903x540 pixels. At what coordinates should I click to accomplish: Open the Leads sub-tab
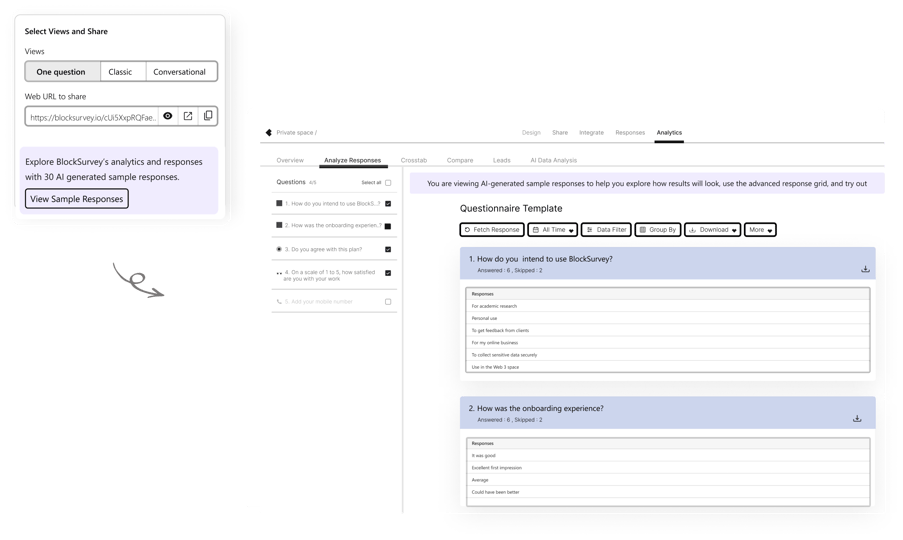click(502, 160)
